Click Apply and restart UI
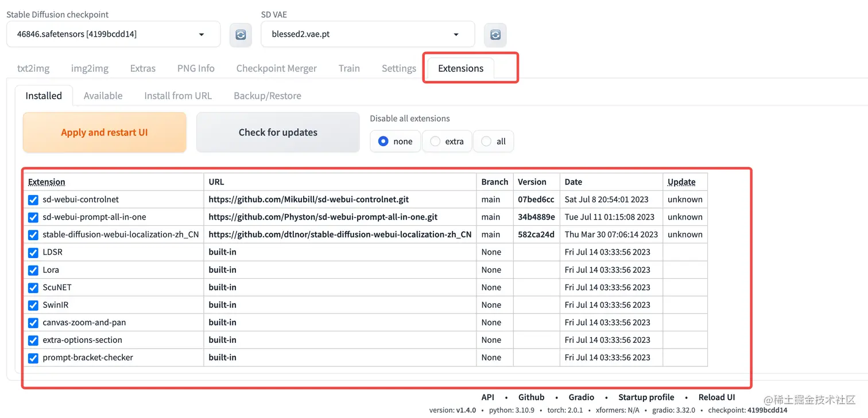The height and width of the screenshot is (418, 868). pos(104,132)
